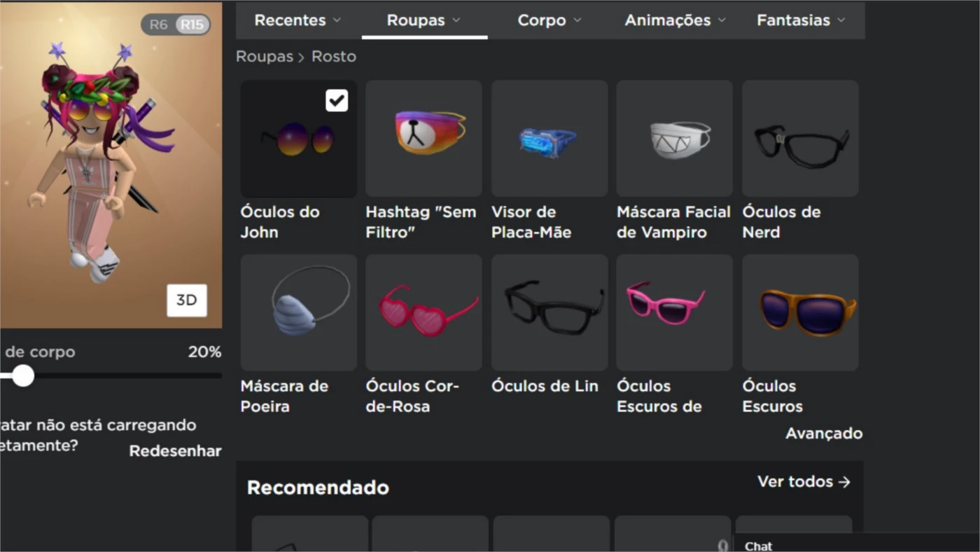Uncheck the Óculos do John equipped checkmark
The height and width of the screenshot is (552, 980).
337,100
